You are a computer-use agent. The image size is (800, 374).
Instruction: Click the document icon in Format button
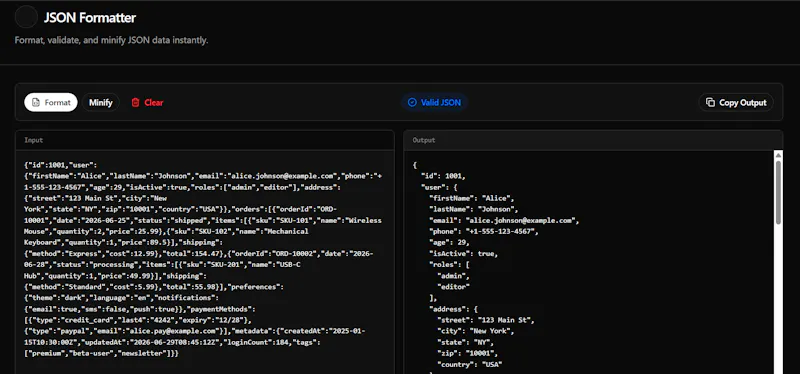click(x=36, y=102)
